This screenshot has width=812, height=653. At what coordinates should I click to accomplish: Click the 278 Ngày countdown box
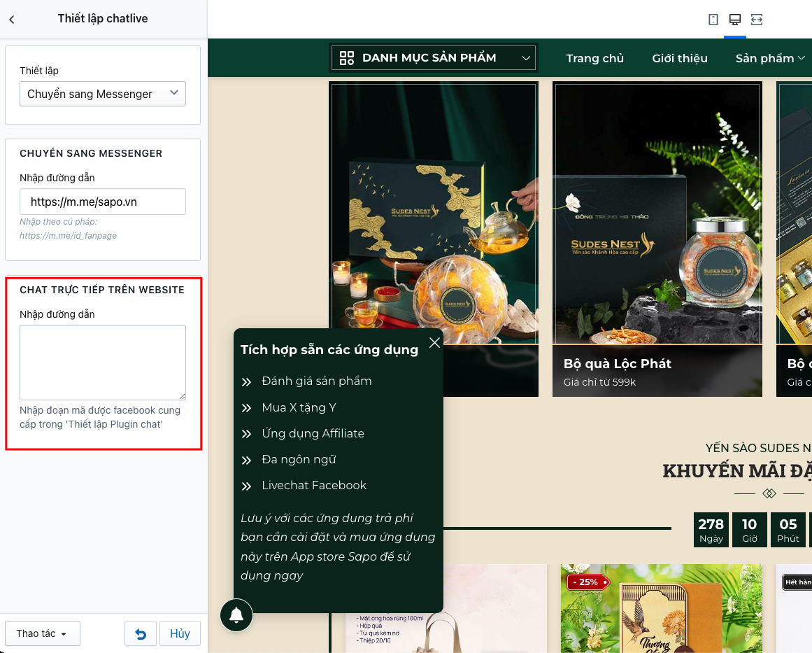711,530
